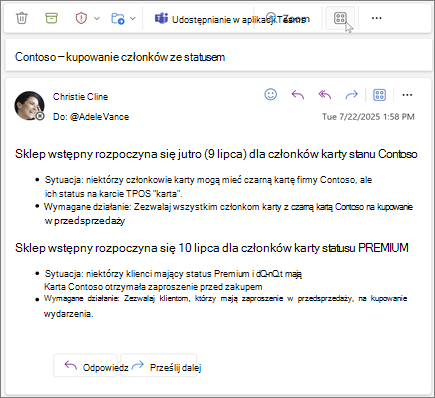This screenshot has height=398, width=435.
Task: Click bullet text 'w przedsprzedaży'
Action: 85,221
